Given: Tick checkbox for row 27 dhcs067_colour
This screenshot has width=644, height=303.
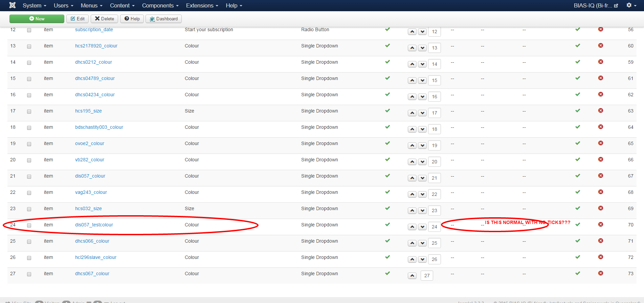Looking at the screenshot, I should click(x=29, y=274).
